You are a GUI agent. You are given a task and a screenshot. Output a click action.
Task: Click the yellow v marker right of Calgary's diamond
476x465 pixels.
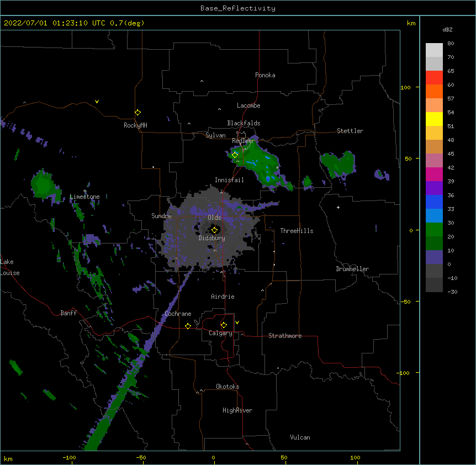[x=237, y=323]
